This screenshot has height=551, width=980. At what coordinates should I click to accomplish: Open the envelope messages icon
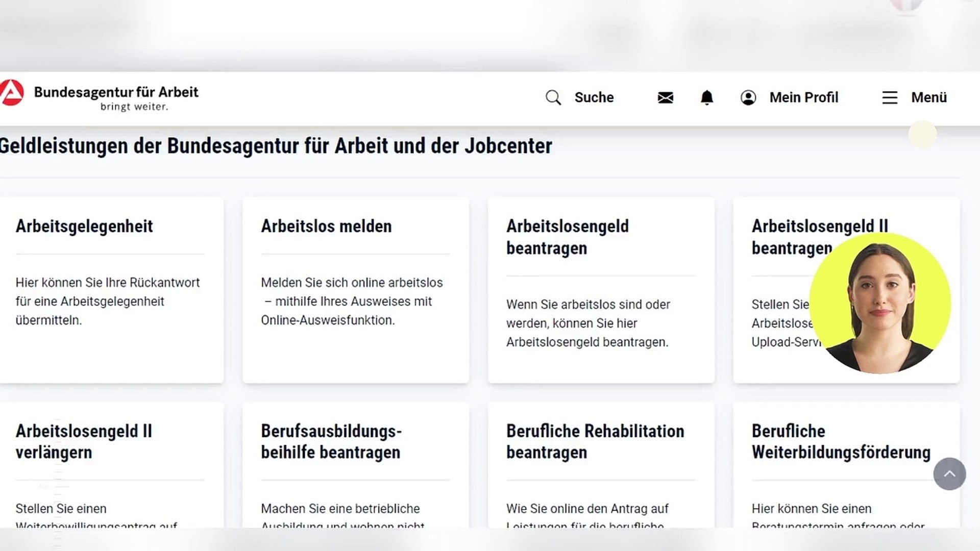(665, 97)
